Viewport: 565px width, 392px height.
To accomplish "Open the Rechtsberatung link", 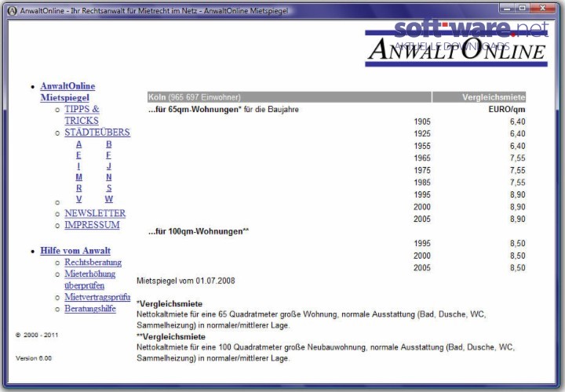I will pos(93,262).
